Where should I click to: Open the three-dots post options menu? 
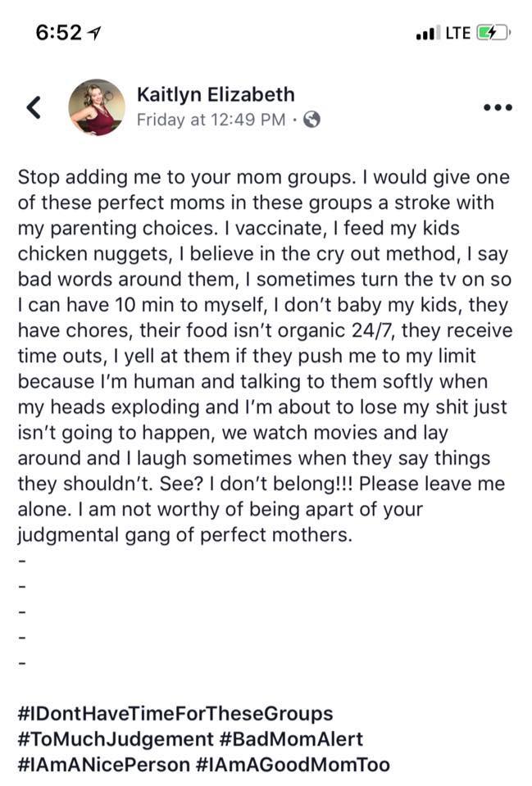498,107
